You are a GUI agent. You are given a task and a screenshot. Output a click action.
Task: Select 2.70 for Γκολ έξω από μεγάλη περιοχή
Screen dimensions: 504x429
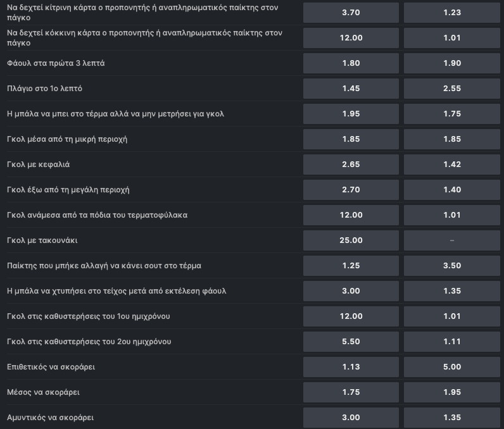click(351, 190)
